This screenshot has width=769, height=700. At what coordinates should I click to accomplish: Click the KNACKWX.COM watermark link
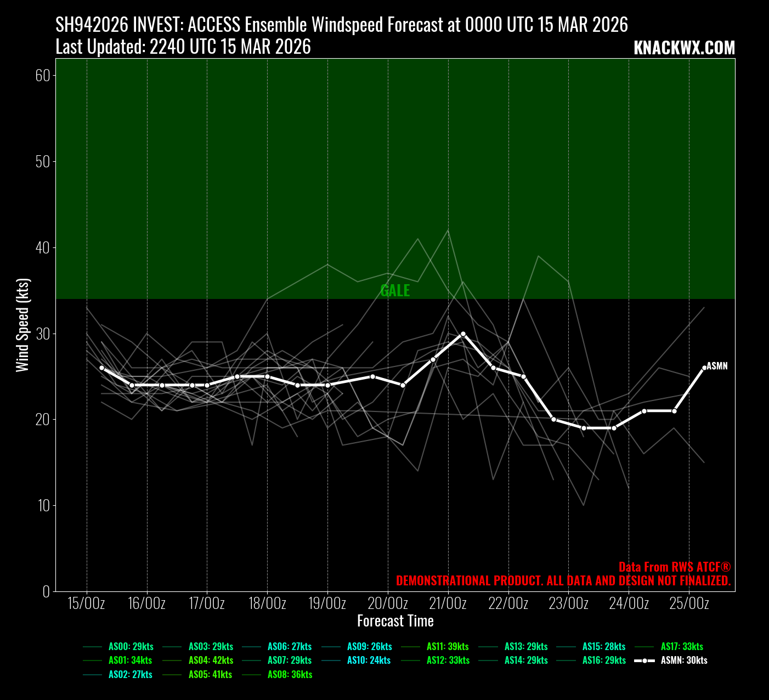[x=684, y=48]
